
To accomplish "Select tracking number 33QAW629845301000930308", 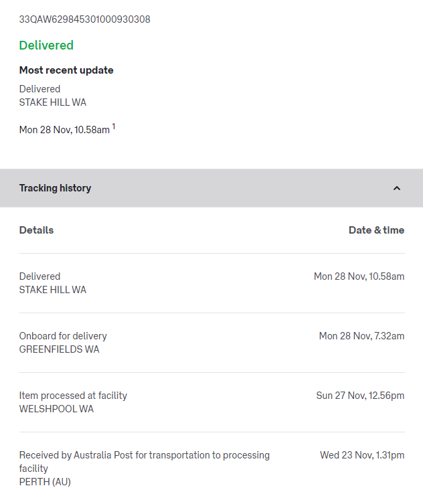I will pos(84,19).
